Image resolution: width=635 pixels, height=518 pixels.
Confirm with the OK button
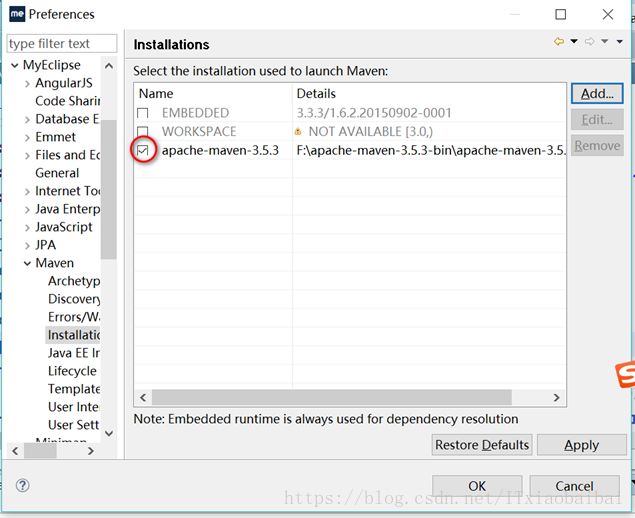(x=477, y=486)
